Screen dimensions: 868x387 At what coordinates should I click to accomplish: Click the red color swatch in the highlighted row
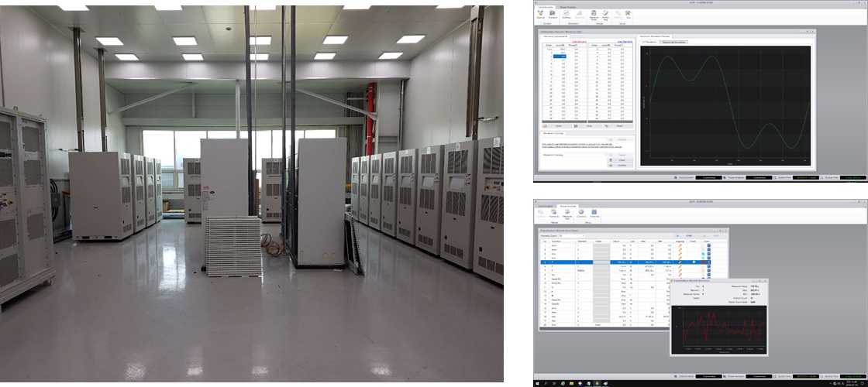tap(704, 262)
